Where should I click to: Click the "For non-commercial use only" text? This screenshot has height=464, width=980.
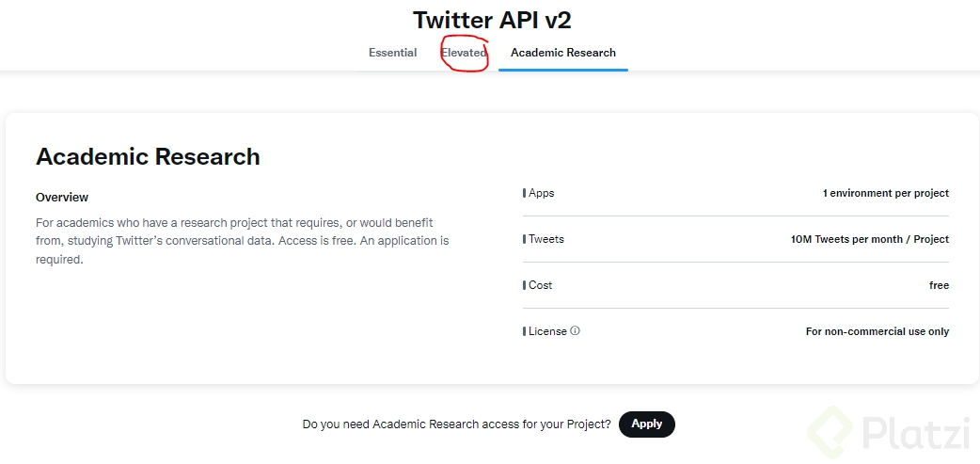click(x=877, y=331)
